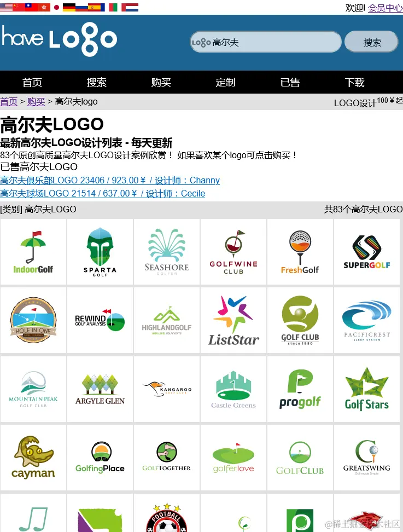The image size is (403, 532).
Task: Click the [类别] 高尔夫LOGO category label
Action: pyautogui.click(x=38, y=209)
